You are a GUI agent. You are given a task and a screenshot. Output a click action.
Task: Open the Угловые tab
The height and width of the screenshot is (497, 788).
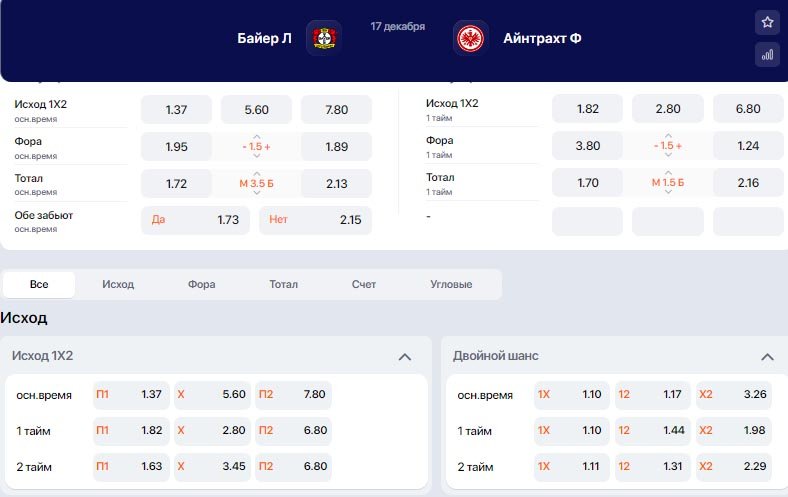451,284
